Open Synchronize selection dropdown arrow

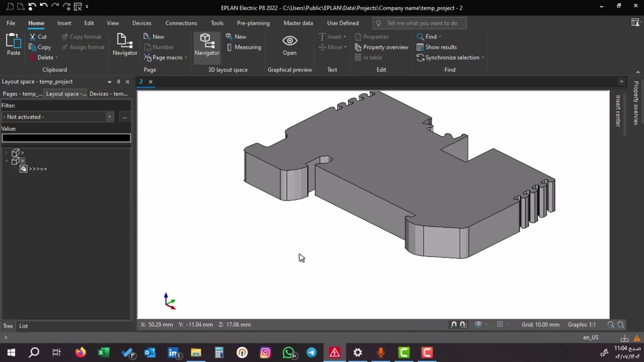(x=482, y=57)
